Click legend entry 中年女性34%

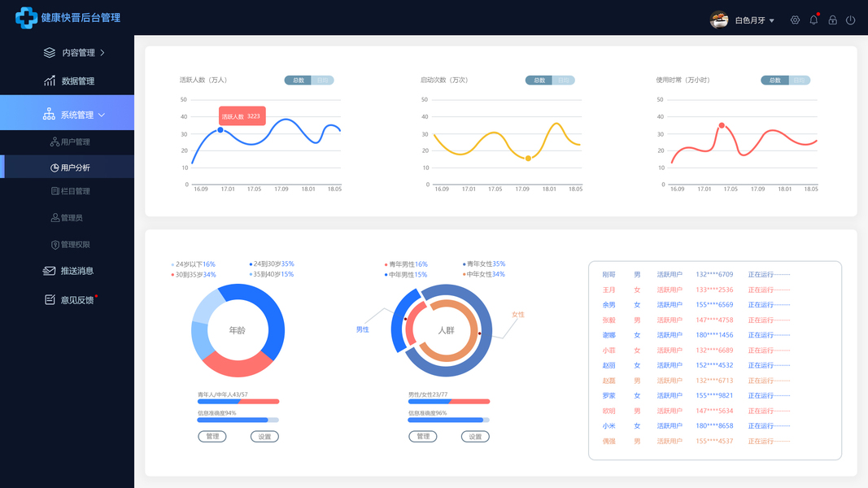484,274
